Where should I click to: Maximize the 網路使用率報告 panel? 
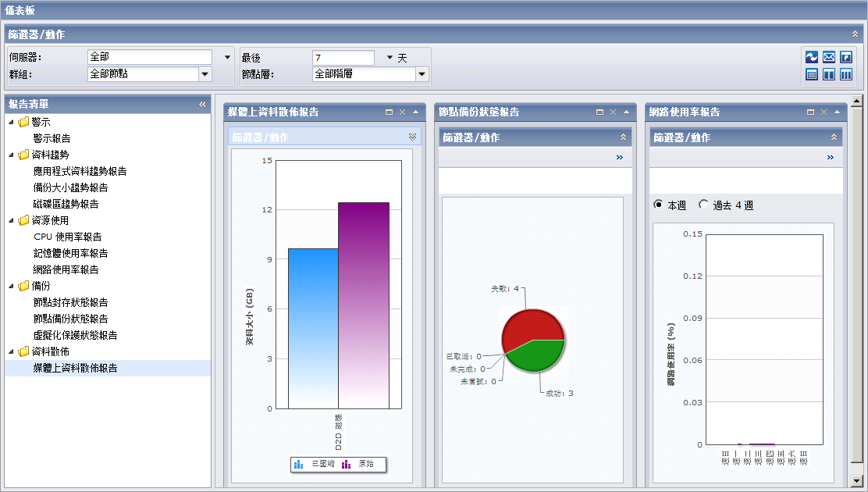(x=810, y=112)
